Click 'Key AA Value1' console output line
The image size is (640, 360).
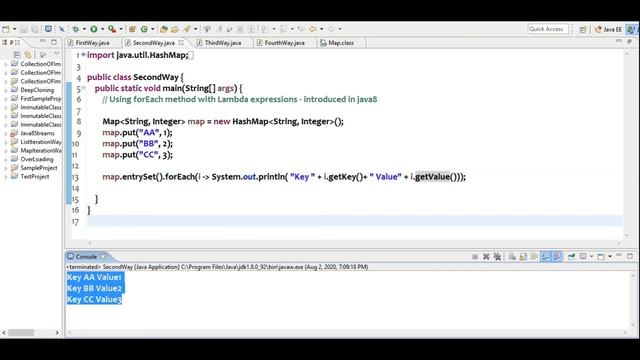(x=94, y=277)
